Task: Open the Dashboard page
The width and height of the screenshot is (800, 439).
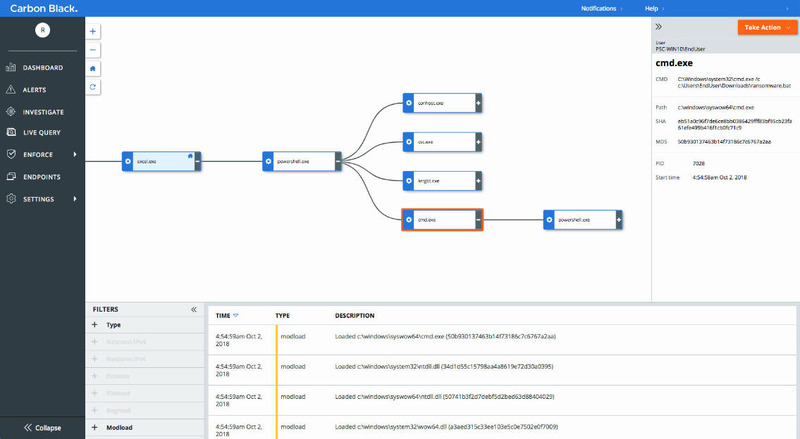Action: point(42,67)
